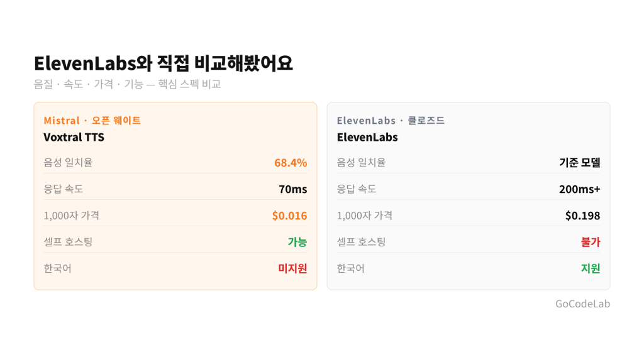Image resolution: width=644 pixels, height=362 pixels.
Task: Click the 1,000-character price label in ElevenLabs card
Action: coord(364,216)
